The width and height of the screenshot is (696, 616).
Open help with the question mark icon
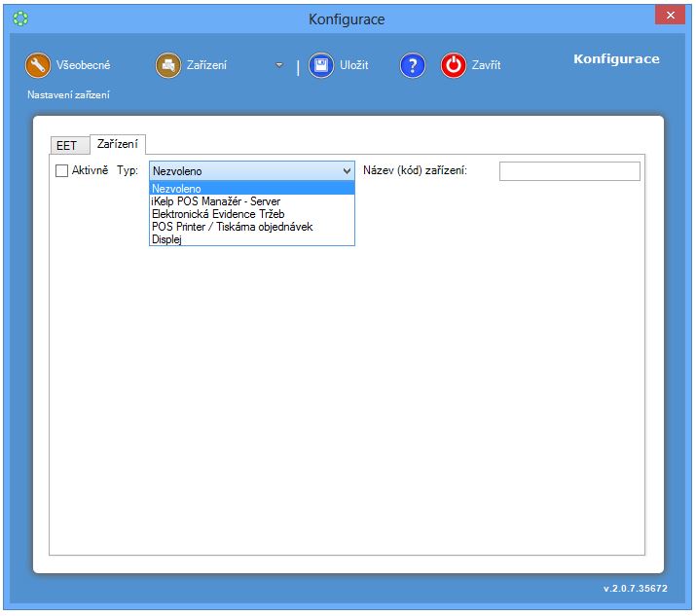coord(413,65)
